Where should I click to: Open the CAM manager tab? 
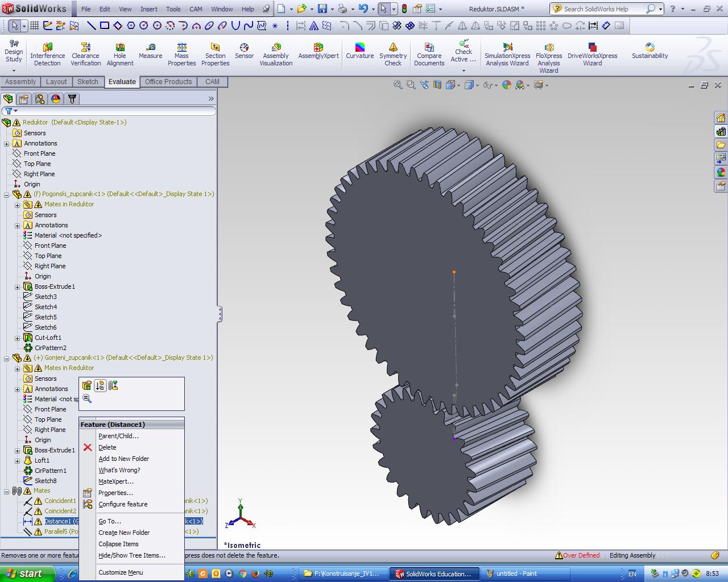(x=72, y=99)
